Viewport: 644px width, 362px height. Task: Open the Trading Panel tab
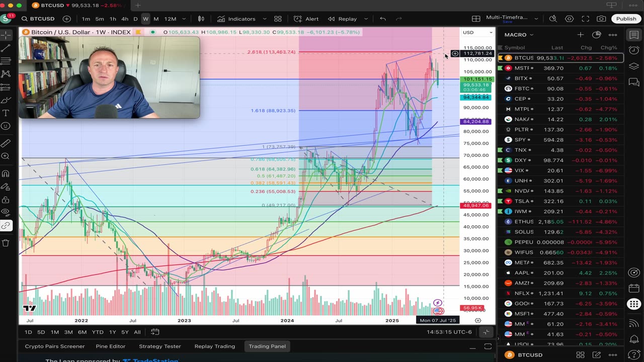[267, 346]
